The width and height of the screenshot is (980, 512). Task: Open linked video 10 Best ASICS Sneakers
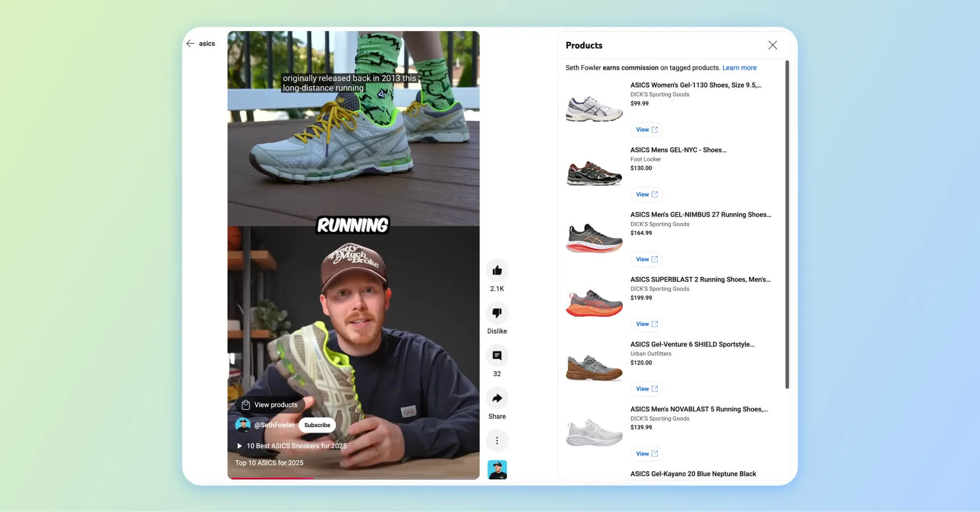pyautogui.click(x=292, y=446)
